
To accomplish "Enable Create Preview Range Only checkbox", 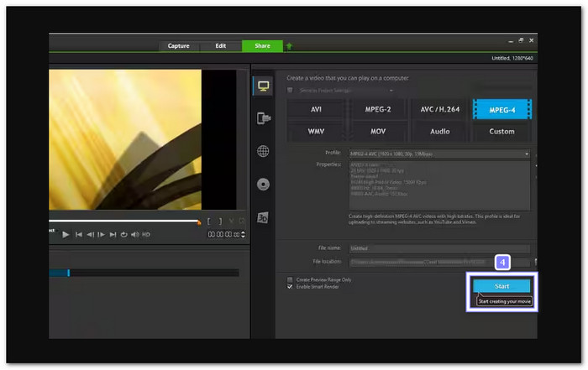I will pos(291,279).
